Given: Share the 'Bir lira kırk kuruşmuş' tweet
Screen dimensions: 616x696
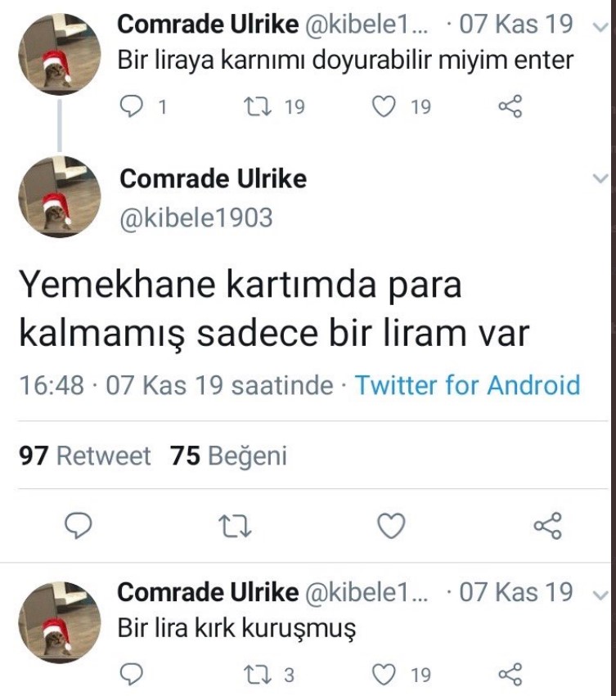Looking at the screenshot, I should click(510, 674).
